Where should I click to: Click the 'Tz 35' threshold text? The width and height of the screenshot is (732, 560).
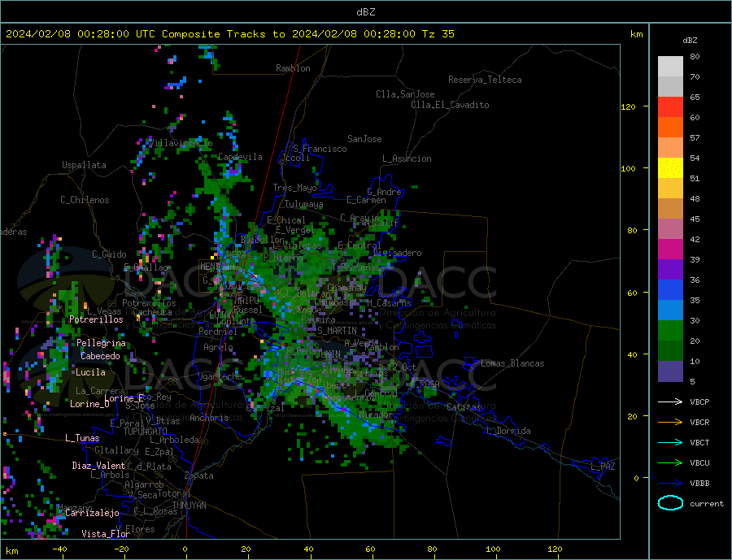pos(438,33)
